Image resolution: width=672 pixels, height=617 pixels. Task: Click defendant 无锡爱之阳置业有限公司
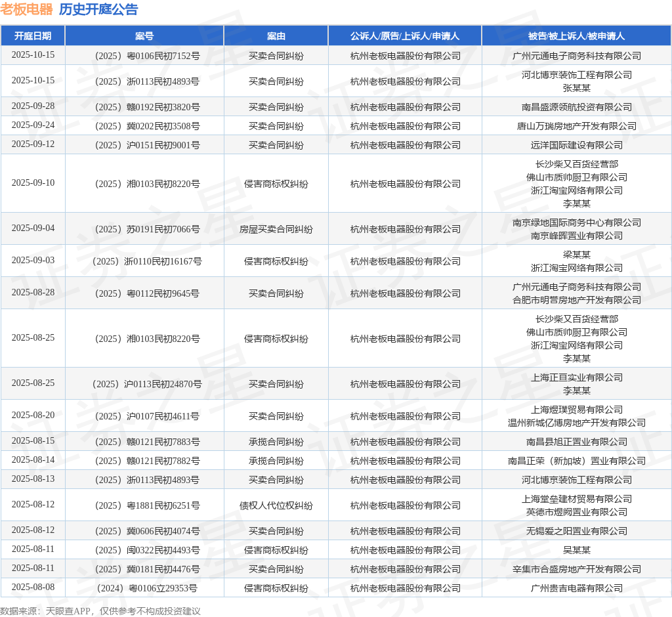(x=576, y=531)
